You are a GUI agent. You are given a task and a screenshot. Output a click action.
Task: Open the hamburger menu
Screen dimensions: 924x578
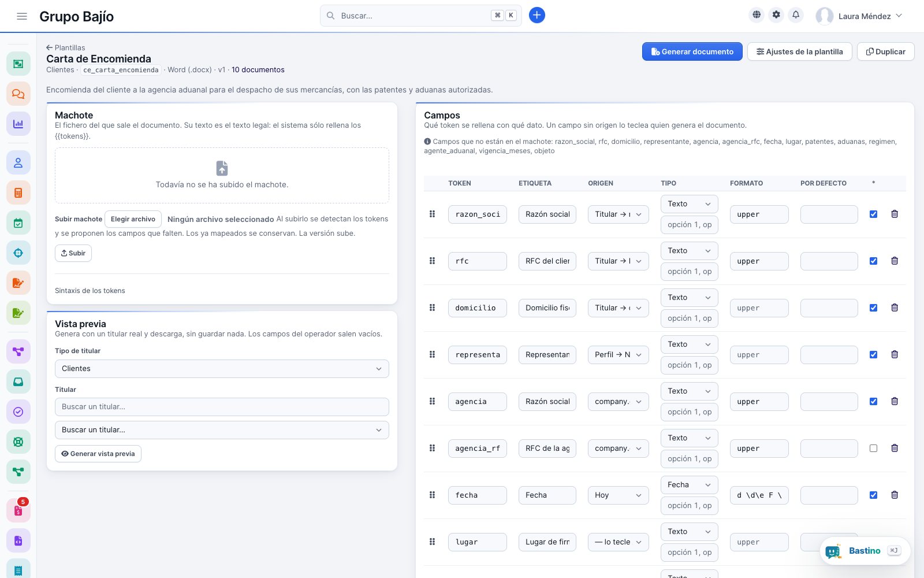[x=22, y=16]
